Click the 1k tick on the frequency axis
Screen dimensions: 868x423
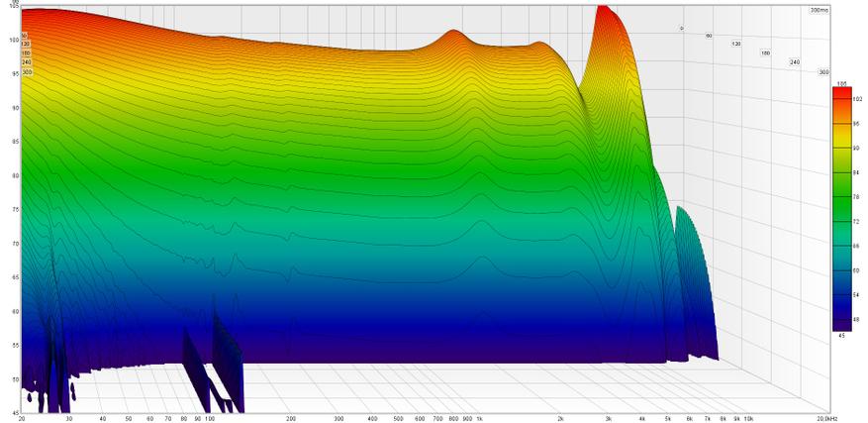pos(479,418)
